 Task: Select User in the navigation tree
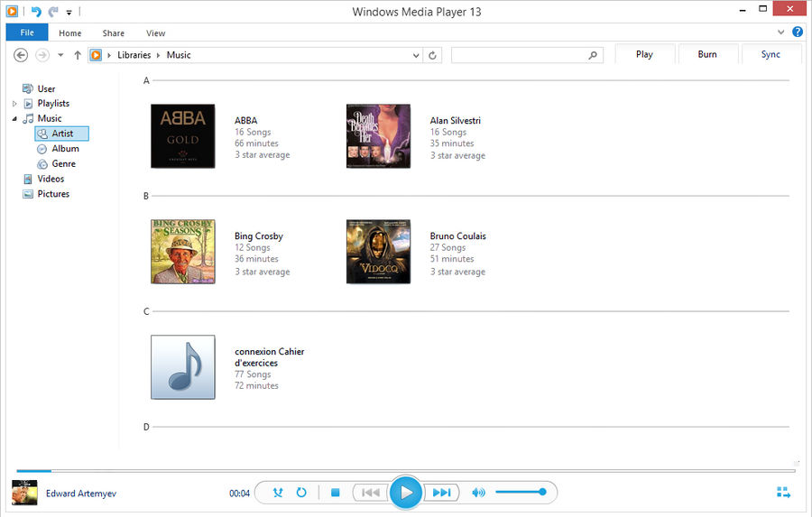coord(46,88)
